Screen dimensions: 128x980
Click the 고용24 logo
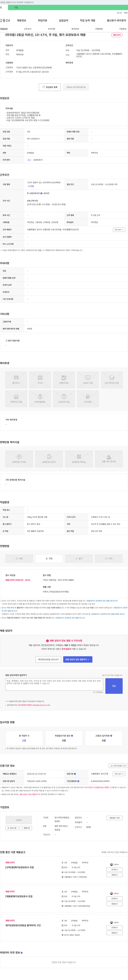tap(5, 20)
